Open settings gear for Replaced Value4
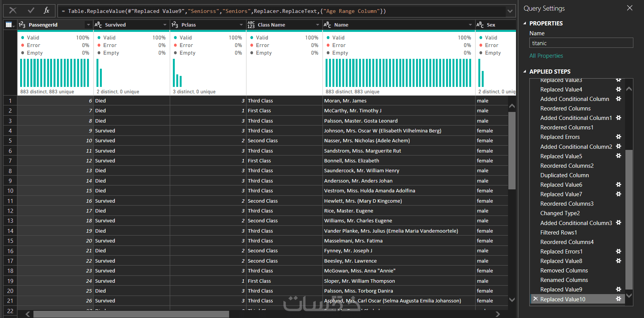 619,89
